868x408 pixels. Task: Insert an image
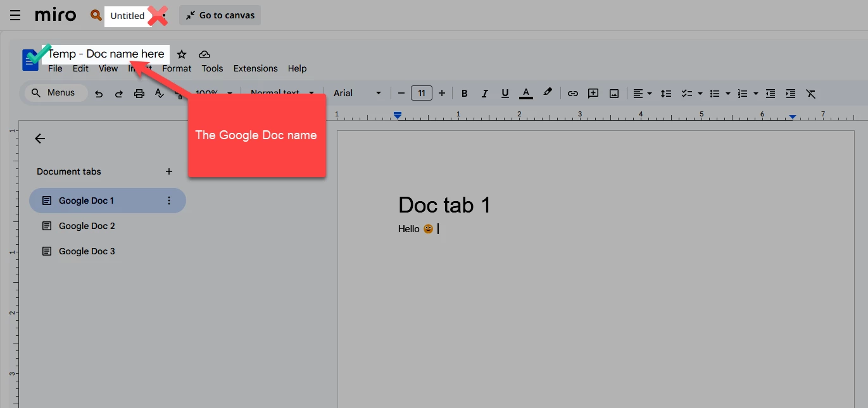click(x=613, y=94)
